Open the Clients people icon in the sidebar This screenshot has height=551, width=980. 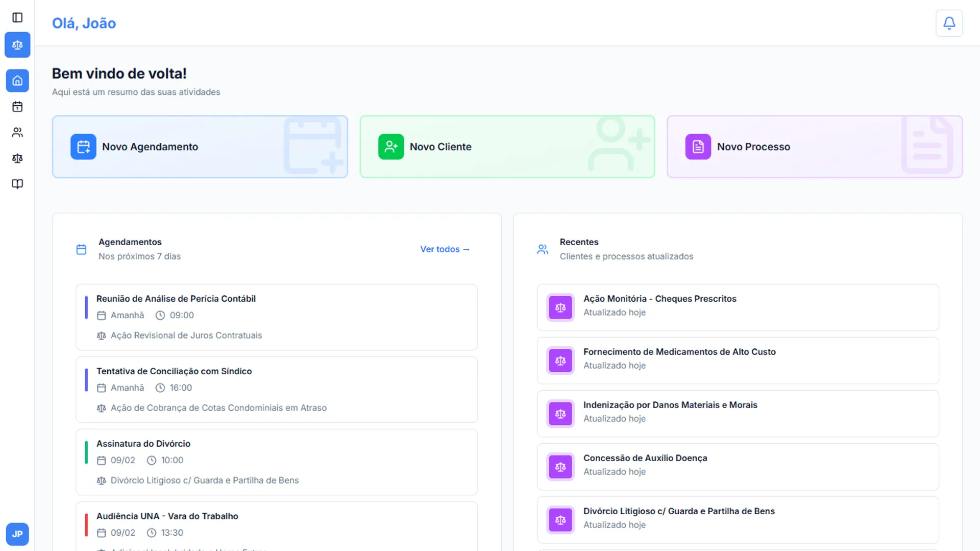point(17,132)
